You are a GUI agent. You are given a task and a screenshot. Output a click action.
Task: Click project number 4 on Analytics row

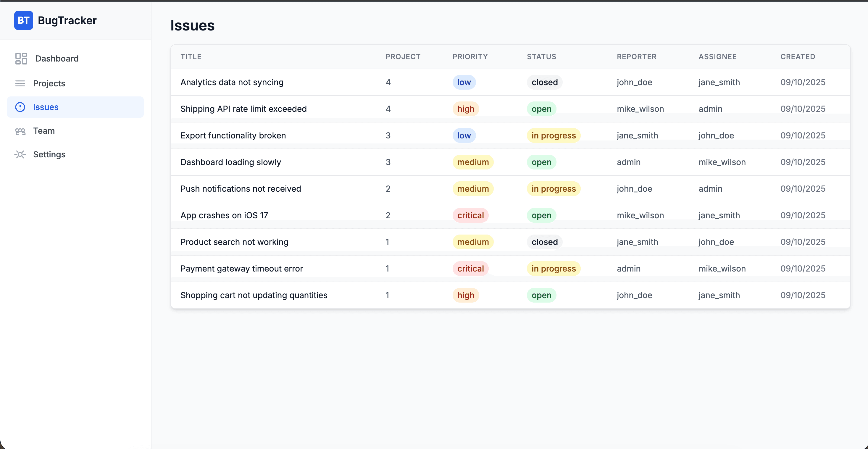point(388,82)
